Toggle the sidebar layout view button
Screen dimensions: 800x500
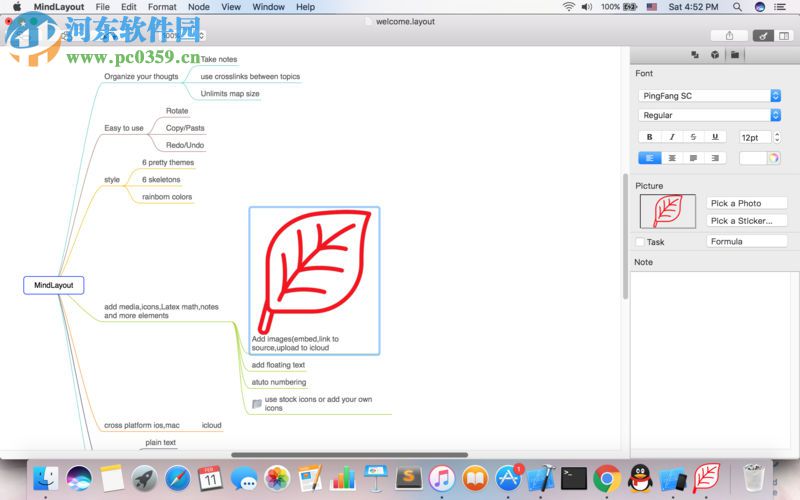tap(784, 36)
